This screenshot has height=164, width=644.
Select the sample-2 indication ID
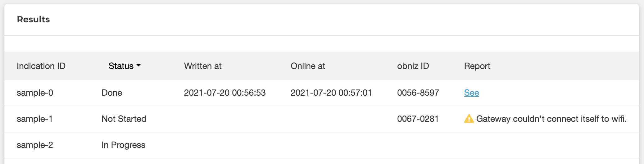tap(35, 145)
